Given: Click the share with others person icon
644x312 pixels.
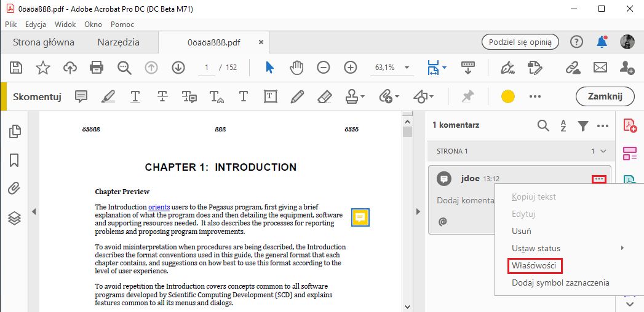Looking at the screenshot, I should (x=627, y=68).
